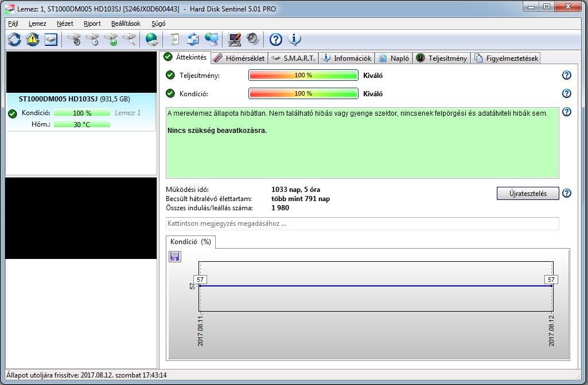
Task: Click the envelope with blue arrows icon
Action: pyautogui.click(x=193, y=40)
